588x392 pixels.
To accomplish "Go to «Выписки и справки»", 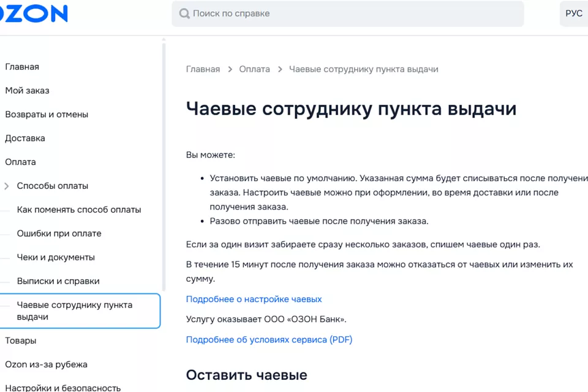I will point(58,281).
